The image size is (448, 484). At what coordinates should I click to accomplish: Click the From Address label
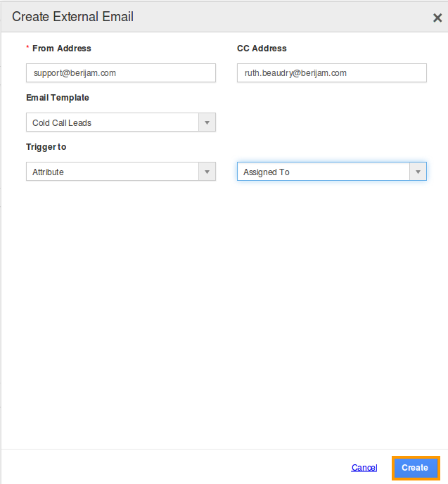coord(62,49)
